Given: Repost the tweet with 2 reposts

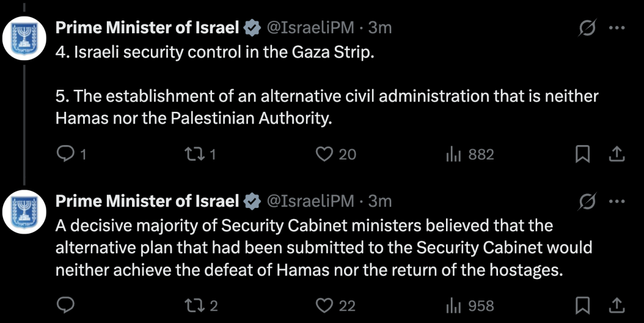Looking at the screenshot, I should click(x=201, y=306).
